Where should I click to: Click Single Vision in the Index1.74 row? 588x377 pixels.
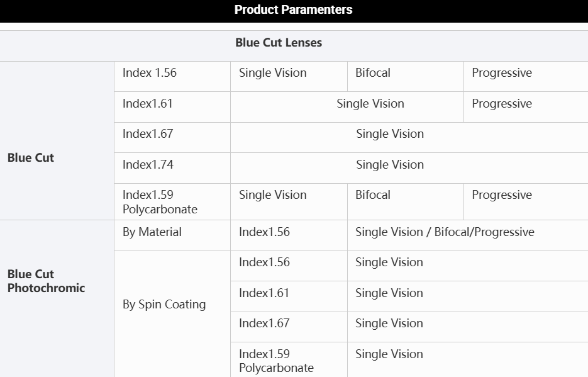pyautogui.click(x=390, y=165)
